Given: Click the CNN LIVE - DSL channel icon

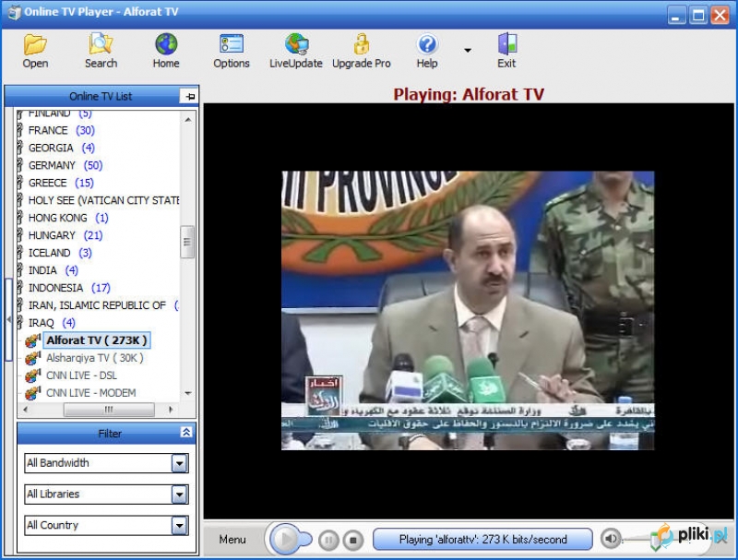Looking at the screenshot, I should (32, 375).
